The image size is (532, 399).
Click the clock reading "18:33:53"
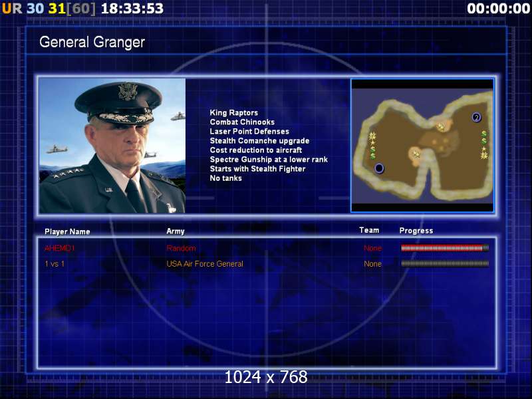(x=132, y=9)
